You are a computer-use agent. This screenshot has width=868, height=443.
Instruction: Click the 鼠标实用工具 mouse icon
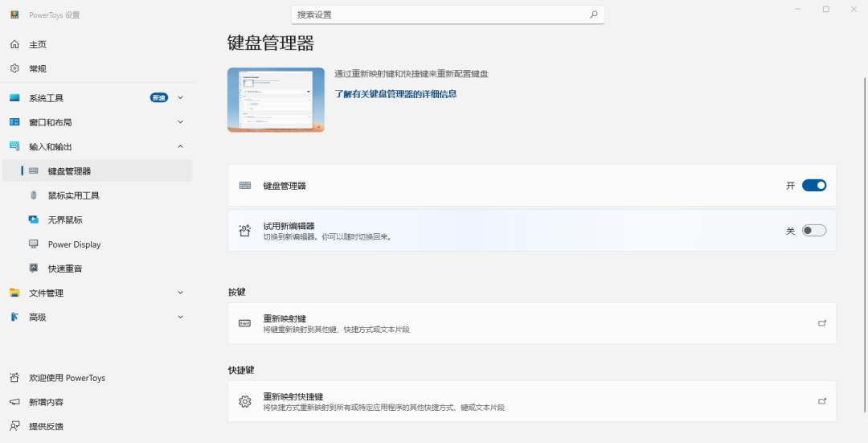[x=34, y=195]
